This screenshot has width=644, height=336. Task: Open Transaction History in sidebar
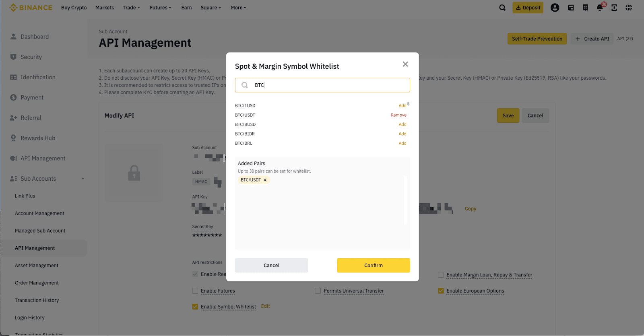pos(37,300)
